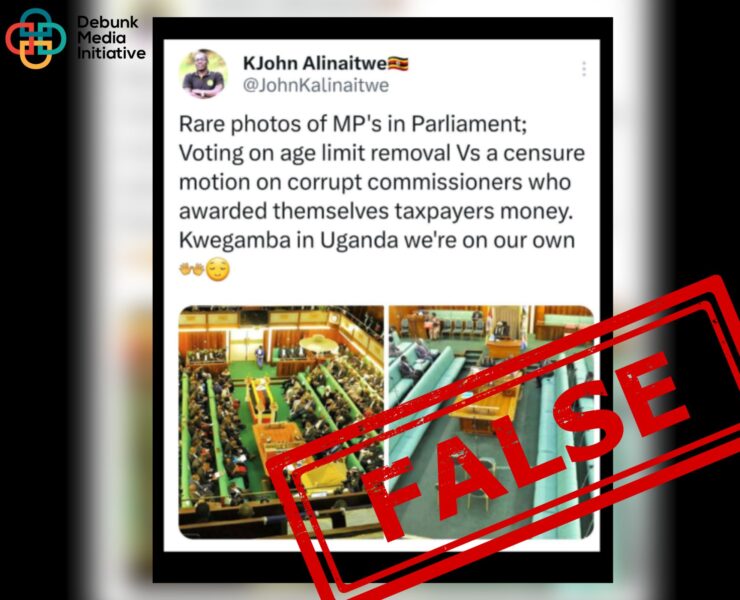
Task: Open the full parliament chamber photo
Action: [281, 422]
